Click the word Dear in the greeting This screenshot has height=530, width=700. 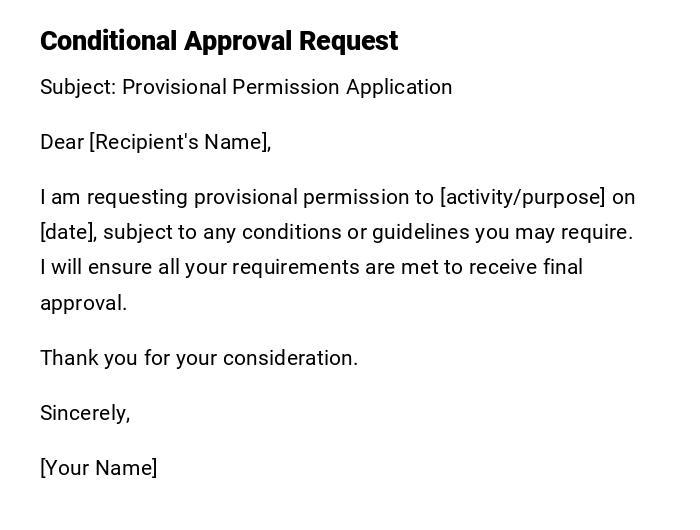[x=61, y=142]
